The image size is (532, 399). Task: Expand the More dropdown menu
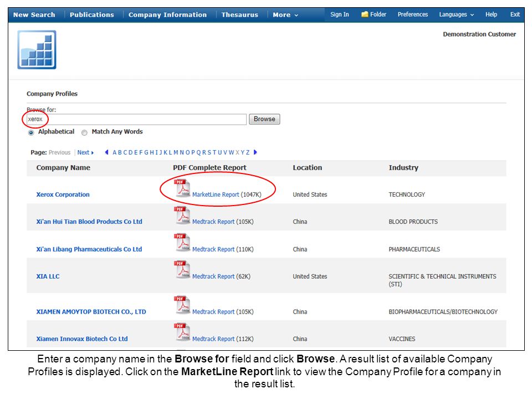(285, 15)
